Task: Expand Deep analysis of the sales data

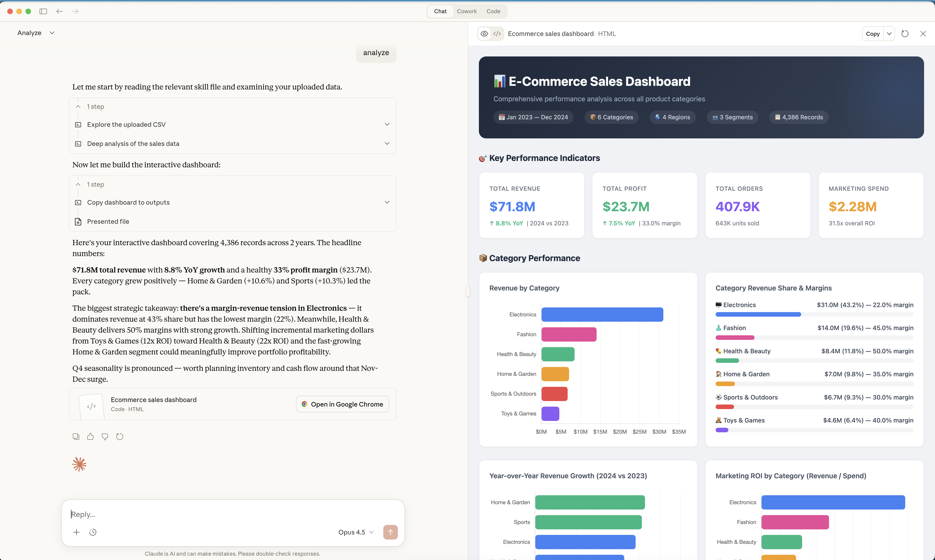Action: 387,143
